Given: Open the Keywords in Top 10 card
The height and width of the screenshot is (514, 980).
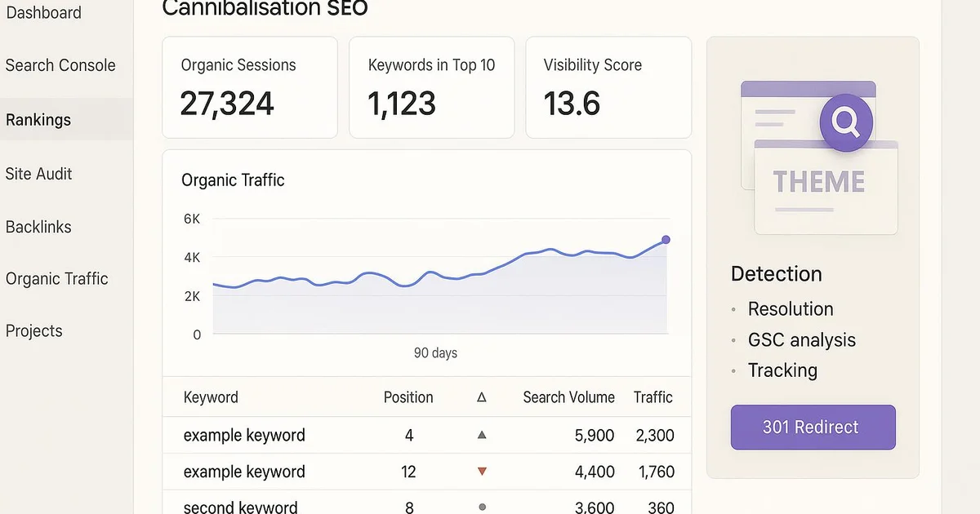Looking at the screenshot, I should (432, 87).
